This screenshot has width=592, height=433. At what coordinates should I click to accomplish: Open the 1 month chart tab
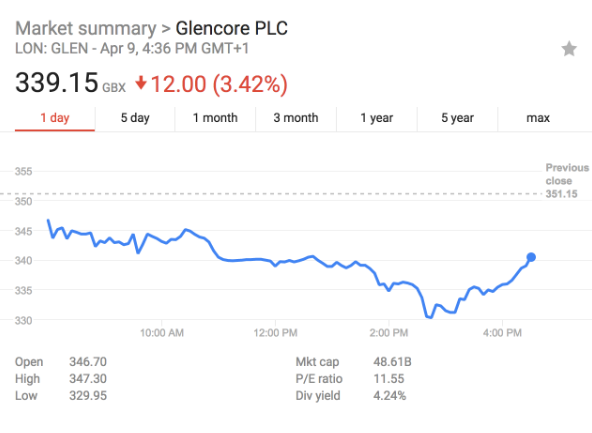point(215,118)
